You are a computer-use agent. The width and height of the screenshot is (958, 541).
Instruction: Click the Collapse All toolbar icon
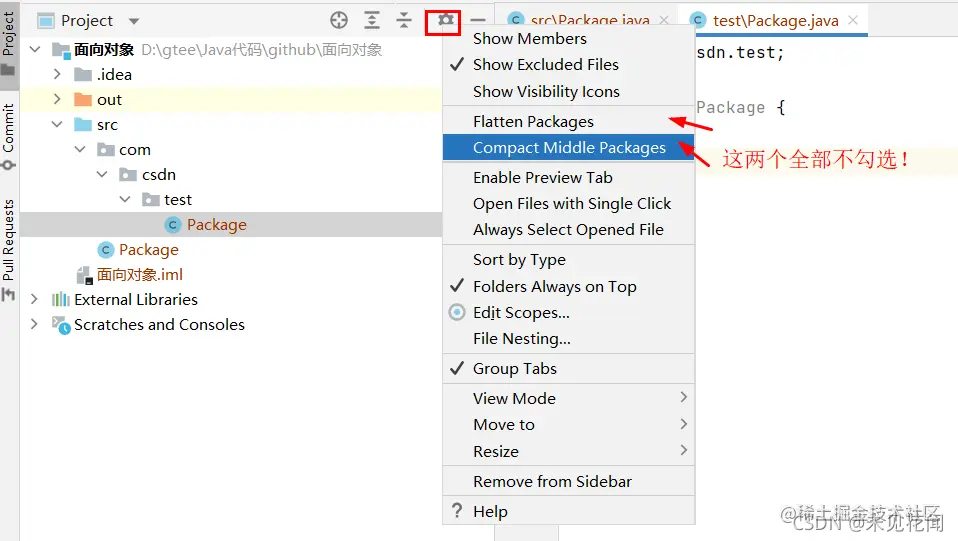[404, 20]
